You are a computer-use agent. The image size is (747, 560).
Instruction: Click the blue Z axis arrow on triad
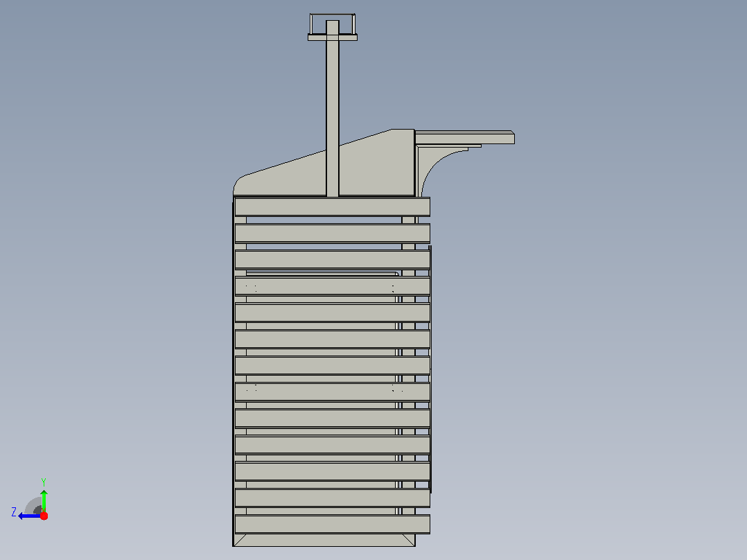(x=28, y=516)
